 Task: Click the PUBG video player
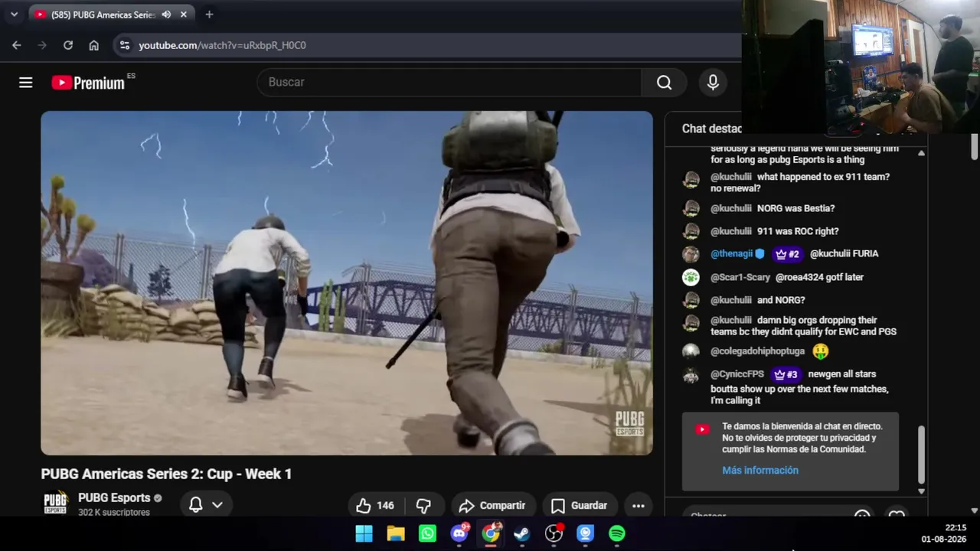pos(347,283)
